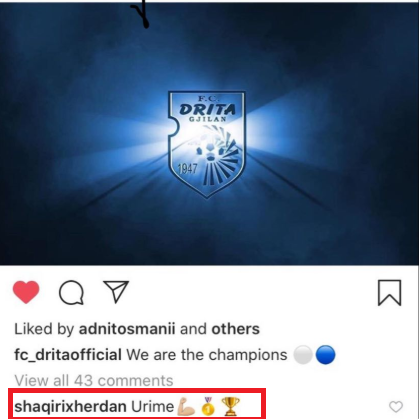The image size is (419, 419).
Task: Open shaqirixherdan's profile from the comment
Action: pos(70,407)
